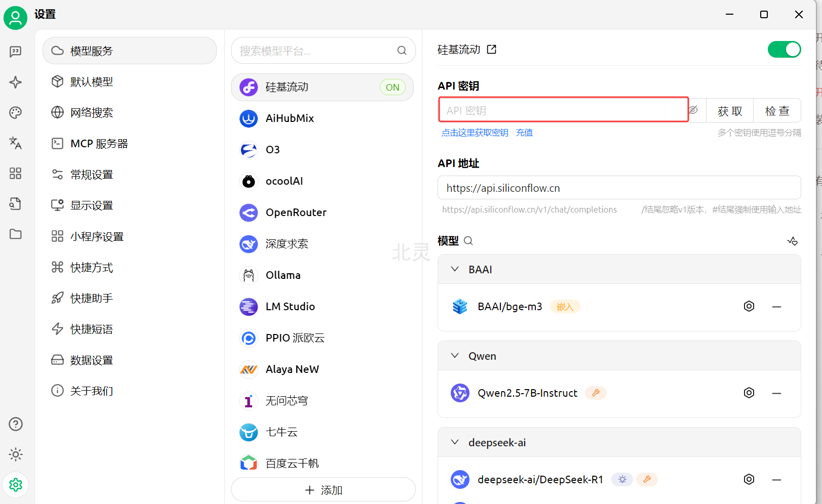Click the model search magnifier icon
Viewport: 822px width, 504px height.
pyautogui.click(x=468, y=241)
